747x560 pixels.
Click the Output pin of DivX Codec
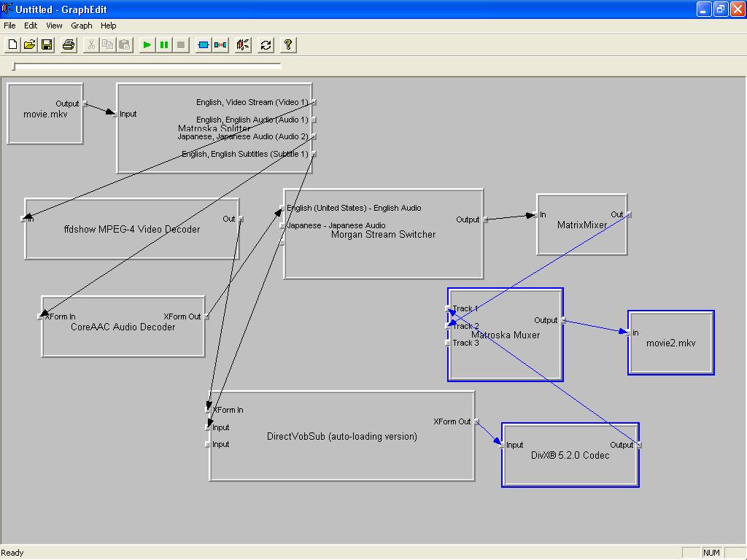click(x=639, y=446)
